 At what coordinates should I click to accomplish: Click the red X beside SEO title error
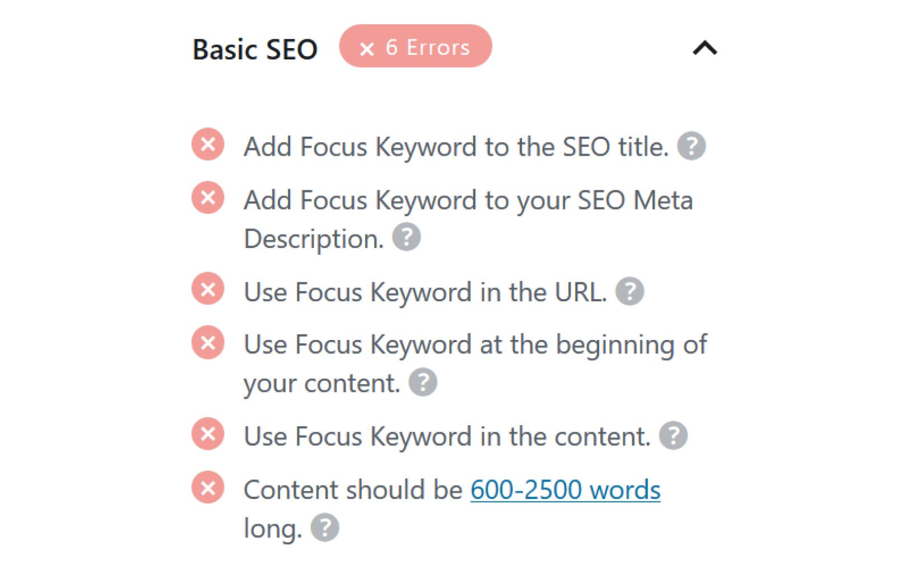tap(208, 146)
